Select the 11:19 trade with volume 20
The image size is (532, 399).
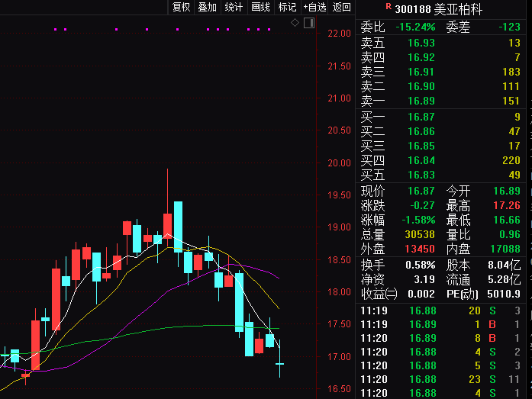click(443, 311)
